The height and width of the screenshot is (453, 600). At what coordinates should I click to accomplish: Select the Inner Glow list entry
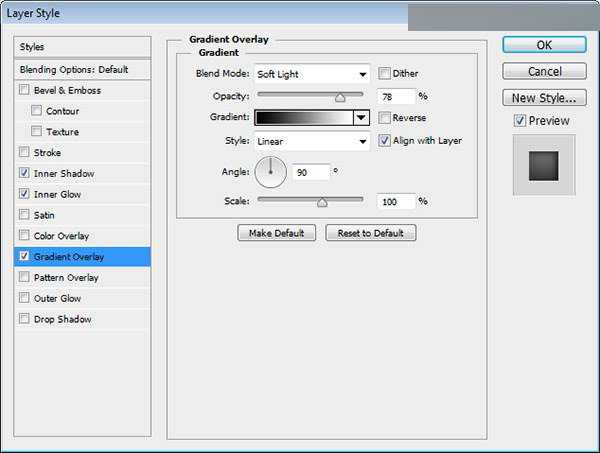(57, 194)
